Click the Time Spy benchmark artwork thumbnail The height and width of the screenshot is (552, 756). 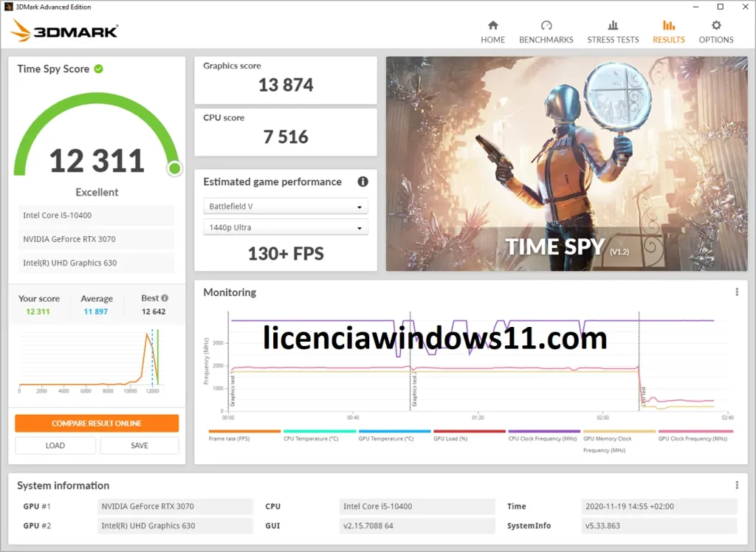(566, 164)
